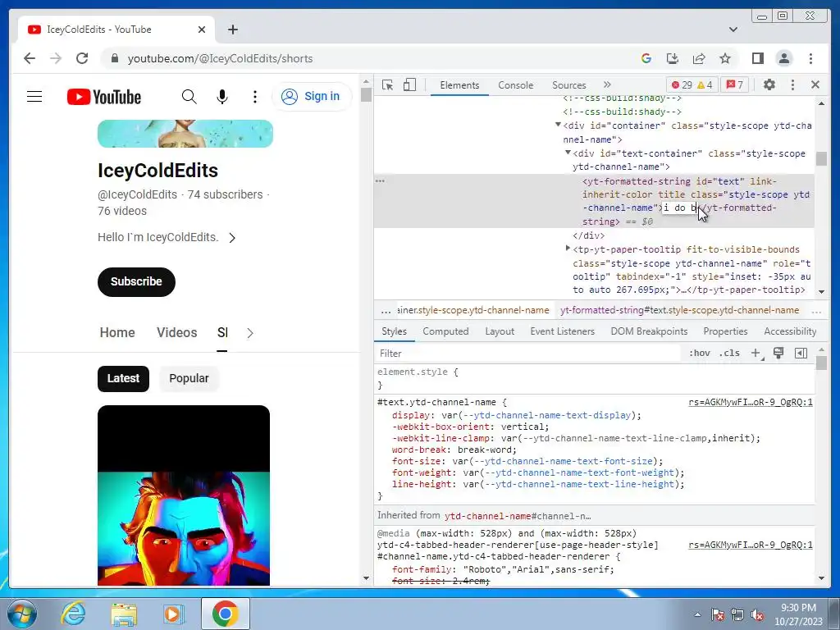Click breadcrumb yt-formatted-string#text.style-scope.ytd-channel-name

click(x=679, y=310)
